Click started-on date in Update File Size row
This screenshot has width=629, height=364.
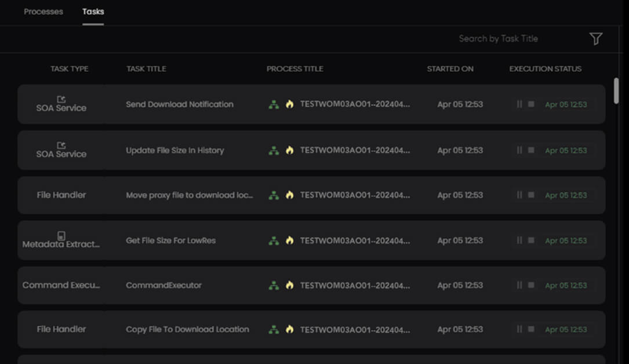click(460, 150)
